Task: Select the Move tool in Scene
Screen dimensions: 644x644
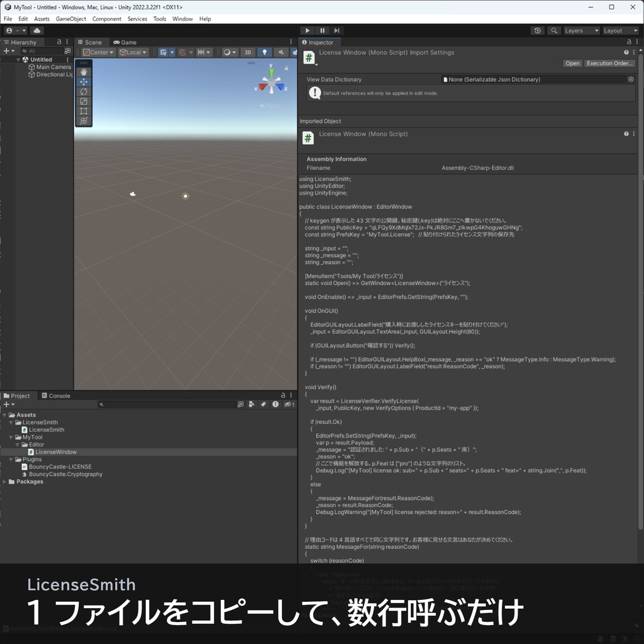Action: 84,82
